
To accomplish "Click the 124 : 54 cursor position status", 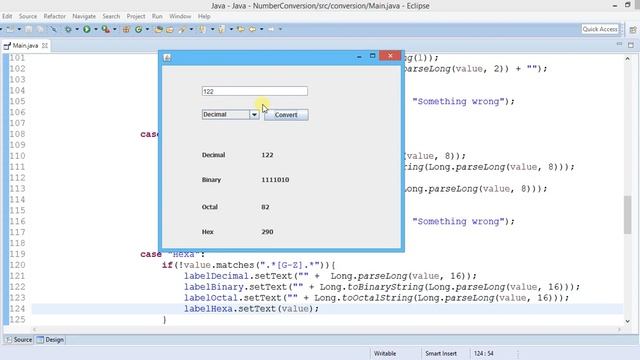I will 484,353.
